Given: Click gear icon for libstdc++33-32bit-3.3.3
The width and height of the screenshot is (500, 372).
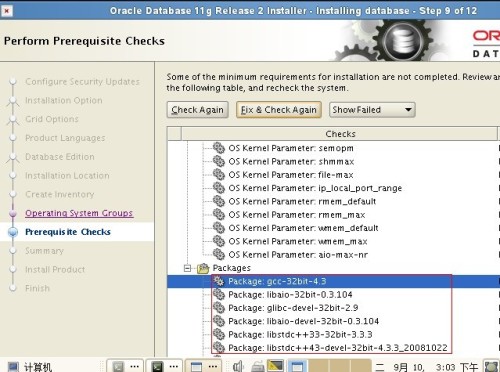Looking at the screenshot, I should click(x=219, y=335).
